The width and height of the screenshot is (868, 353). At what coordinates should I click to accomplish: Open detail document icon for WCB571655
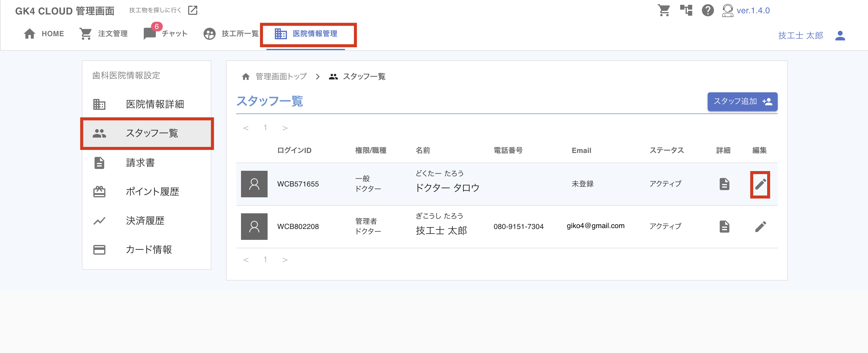click(x=724, y=184)
